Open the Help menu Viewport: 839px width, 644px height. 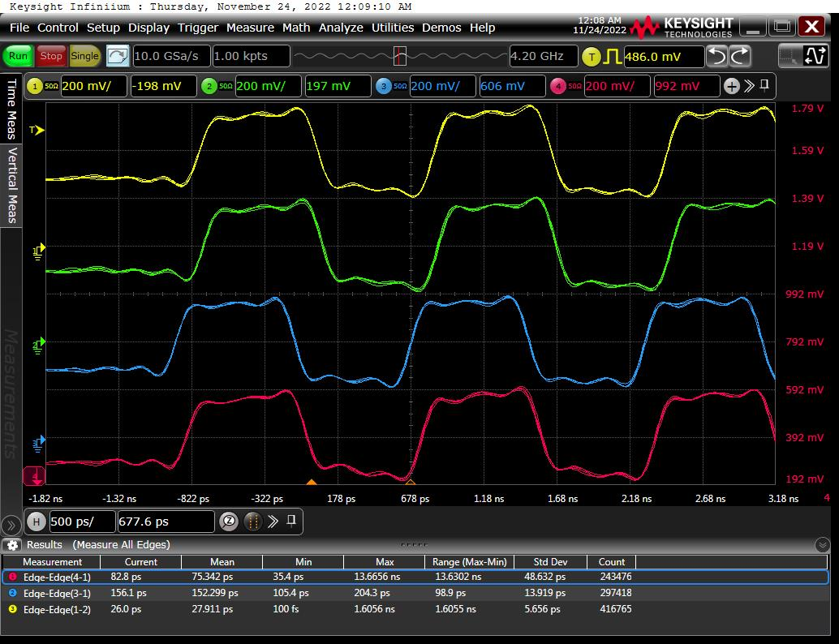click(482, 28)
